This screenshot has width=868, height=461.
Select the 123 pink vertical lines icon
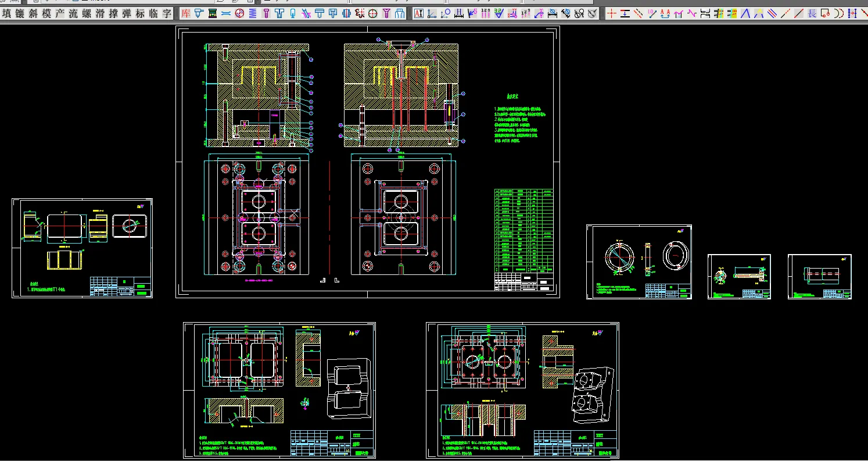[485, 13]
